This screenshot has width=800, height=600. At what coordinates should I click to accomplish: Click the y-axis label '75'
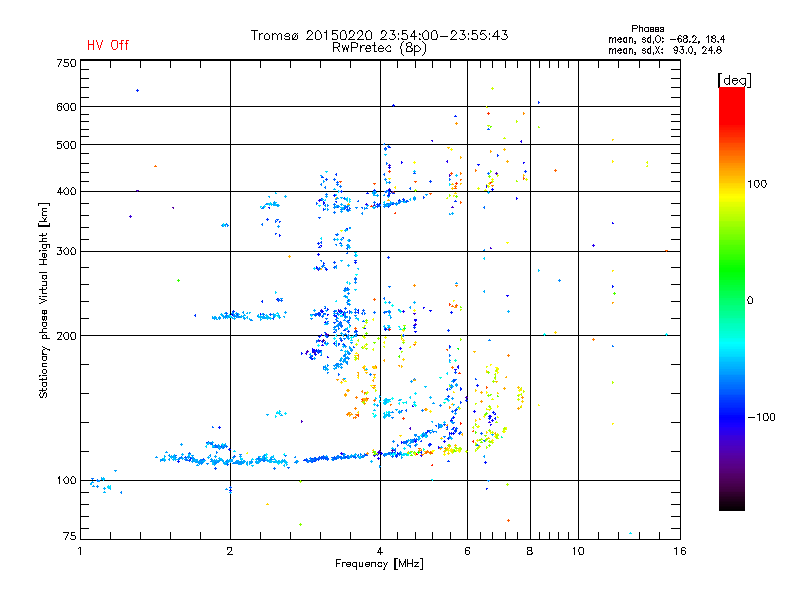(x=70, y=536)
